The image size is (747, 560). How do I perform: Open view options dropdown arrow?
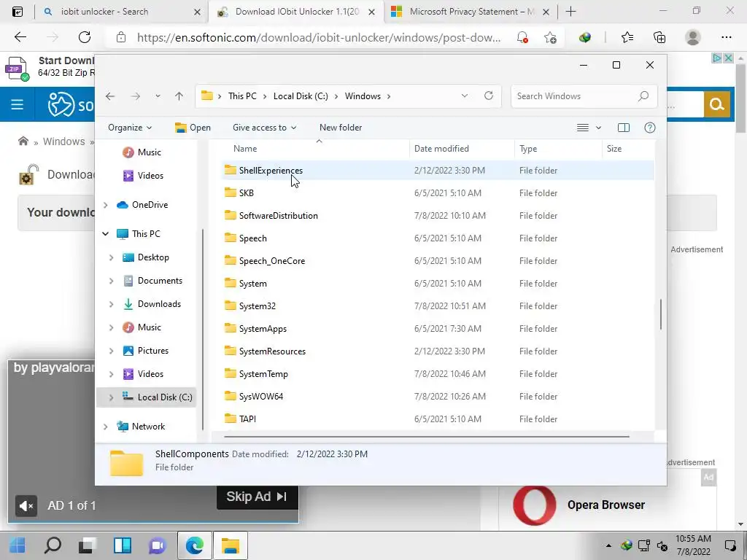point(598,128)
